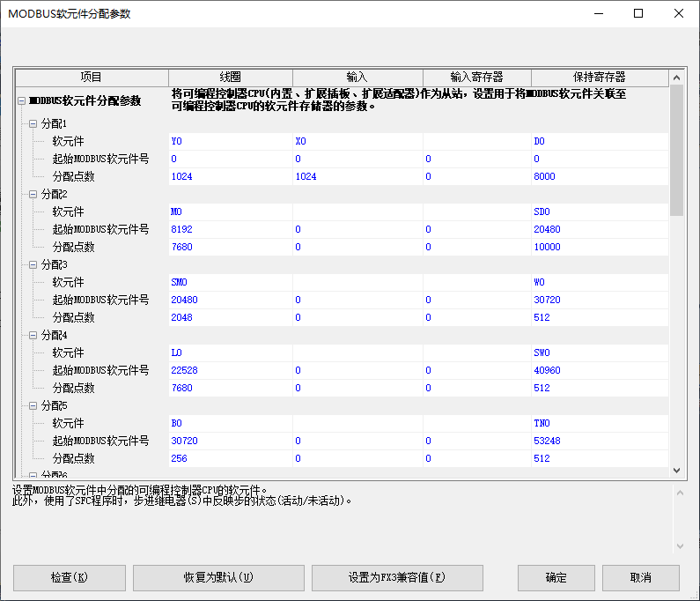This screenshot has width=700, height=601.
Task: Click the 线圈 column header
Action: tap(231, 78)
